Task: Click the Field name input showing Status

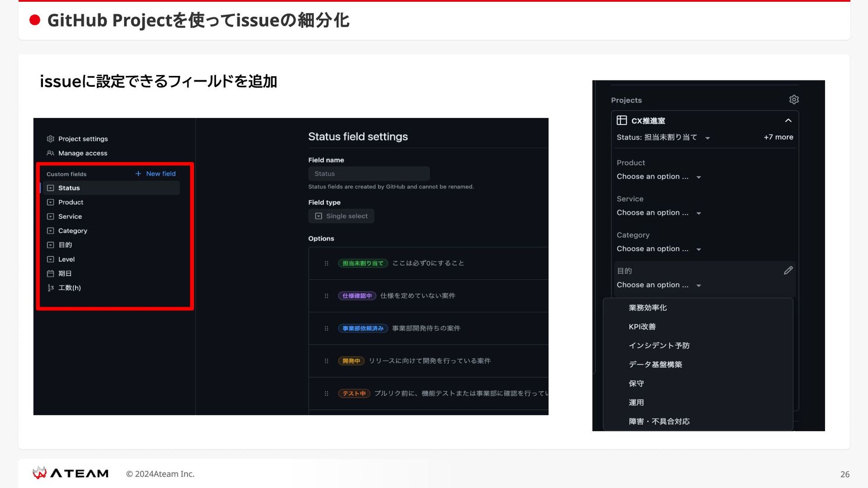Action: click(x=369, y=174)
